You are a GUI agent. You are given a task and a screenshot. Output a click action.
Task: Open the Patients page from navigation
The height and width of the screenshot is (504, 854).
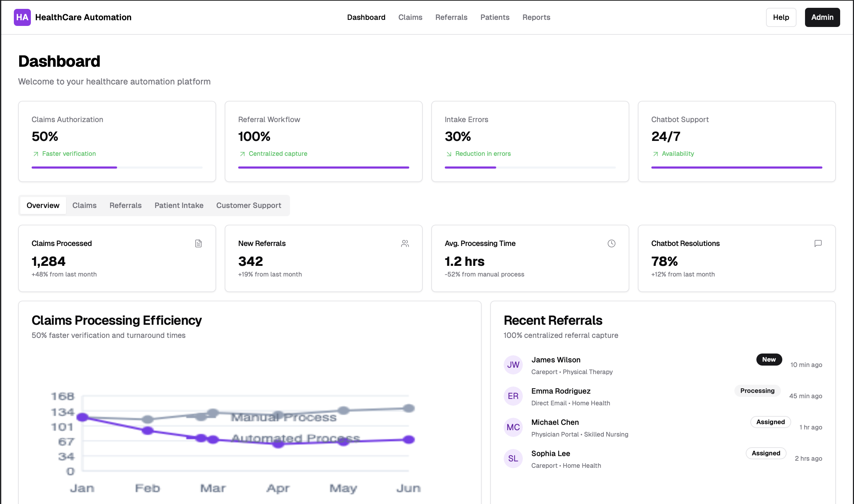coord(495,17)
